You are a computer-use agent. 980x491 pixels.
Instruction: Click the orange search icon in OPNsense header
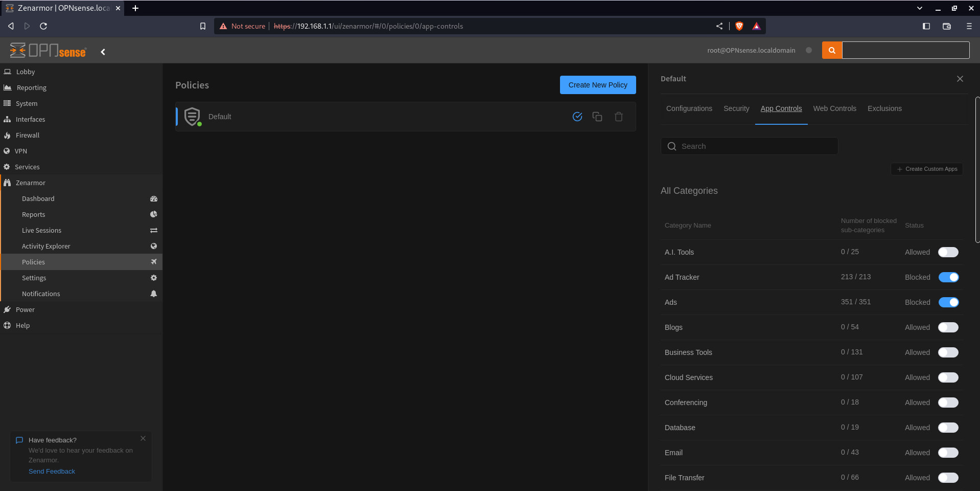832,50
